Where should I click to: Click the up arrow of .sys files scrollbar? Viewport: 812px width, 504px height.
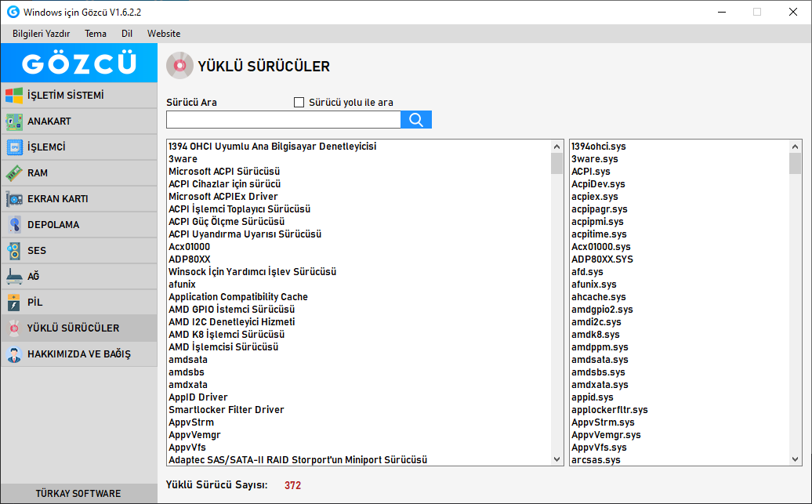[795, 147]
